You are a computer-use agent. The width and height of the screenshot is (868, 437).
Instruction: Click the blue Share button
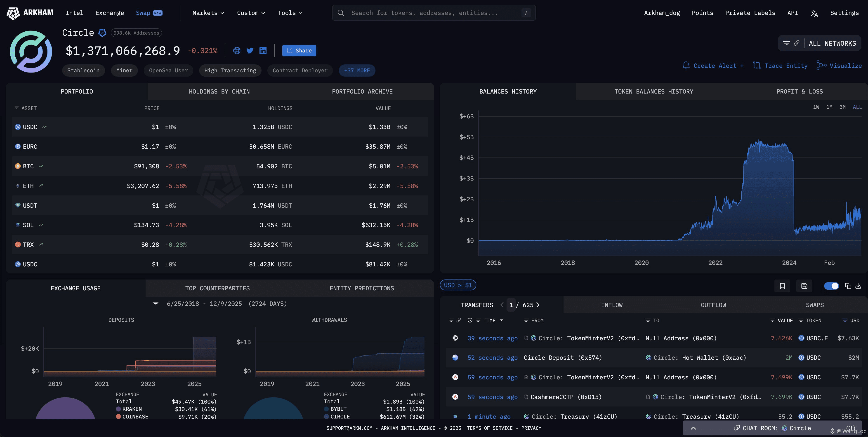coord(299,51)
